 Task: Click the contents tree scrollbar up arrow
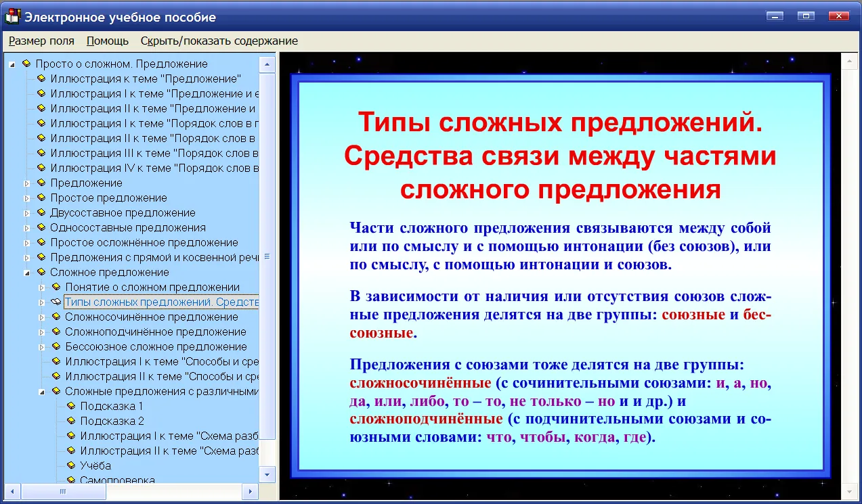pos(267,64)
